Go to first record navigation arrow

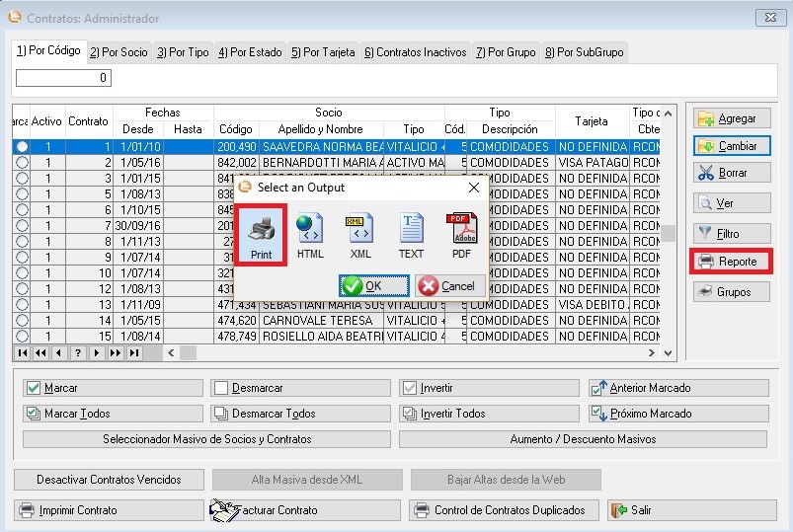(x=23, y=352)
